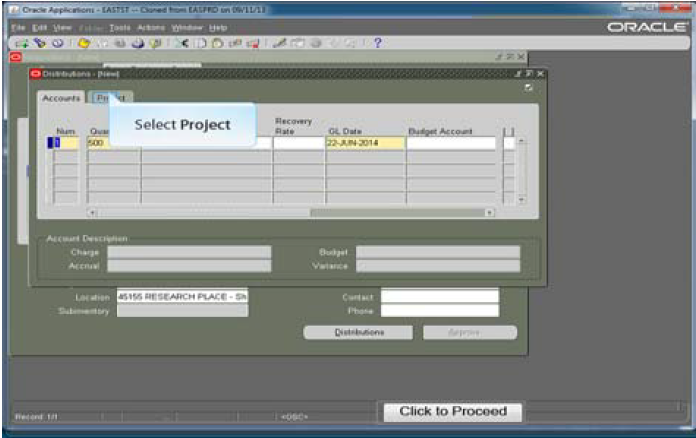Click the Quantity cell showing 500

coord(98,143)
